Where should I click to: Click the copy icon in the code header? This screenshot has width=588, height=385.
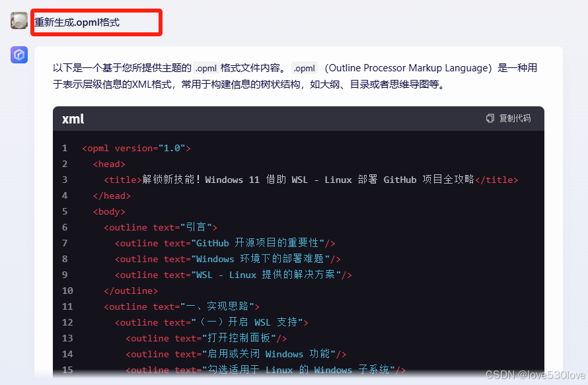coord(490,118)
